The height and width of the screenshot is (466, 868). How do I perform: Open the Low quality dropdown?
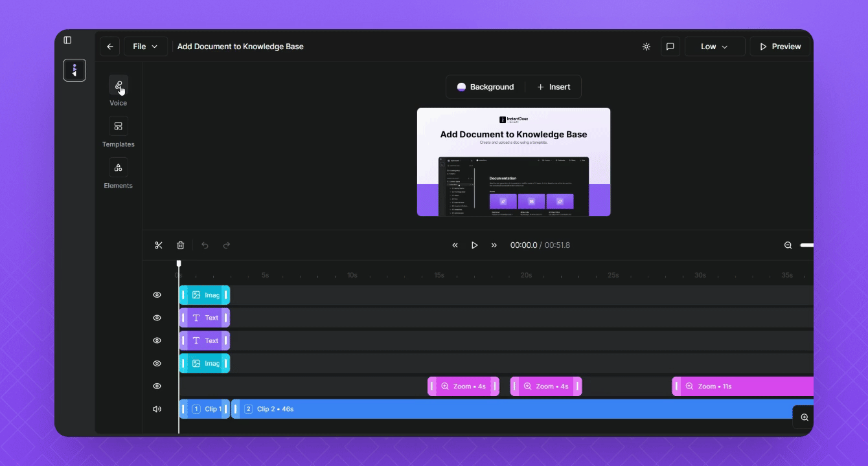[x=715, y=47]
